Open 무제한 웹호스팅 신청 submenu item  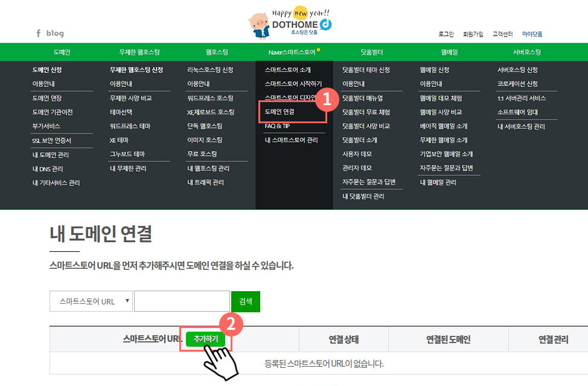[x=136, y=70]
